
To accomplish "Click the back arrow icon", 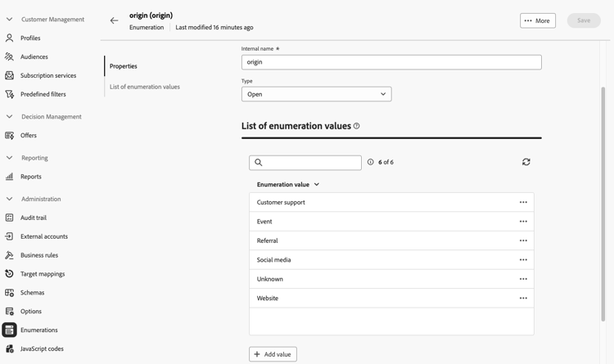I will tap(114, 20).
